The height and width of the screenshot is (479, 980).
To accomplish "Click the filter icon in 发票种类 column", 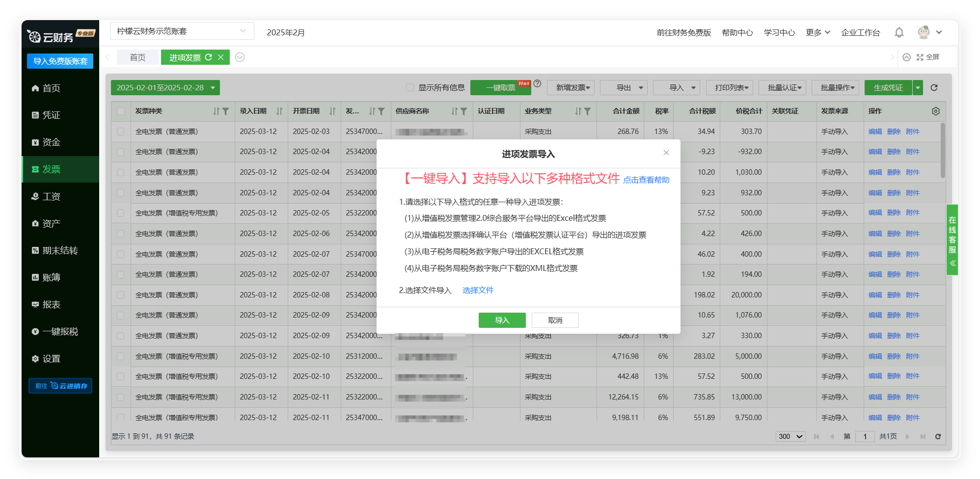I will pos(226,111).
